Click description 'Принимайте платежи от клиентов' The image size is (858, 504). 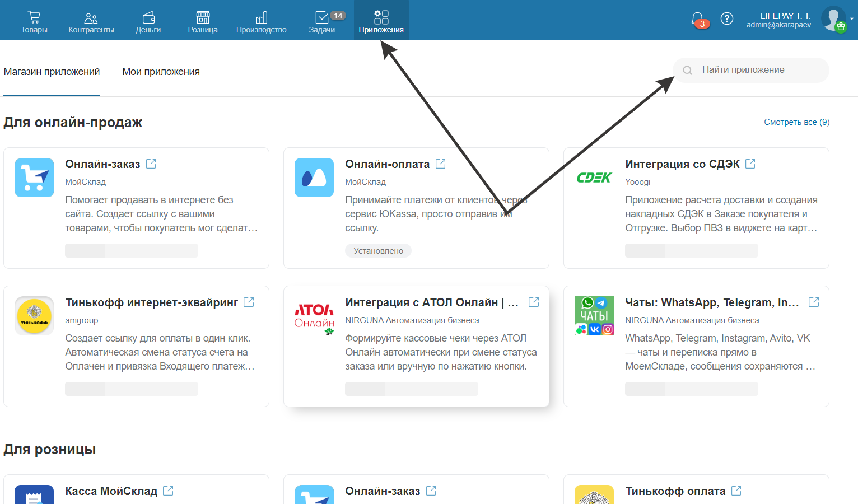pyautogui.click(x=436, y=214)
